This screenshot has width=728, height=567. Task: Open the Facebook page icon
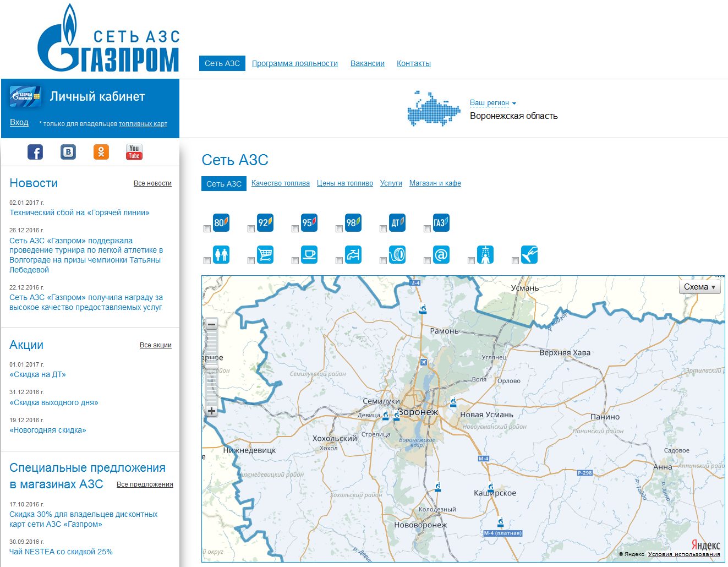(35, 152)
